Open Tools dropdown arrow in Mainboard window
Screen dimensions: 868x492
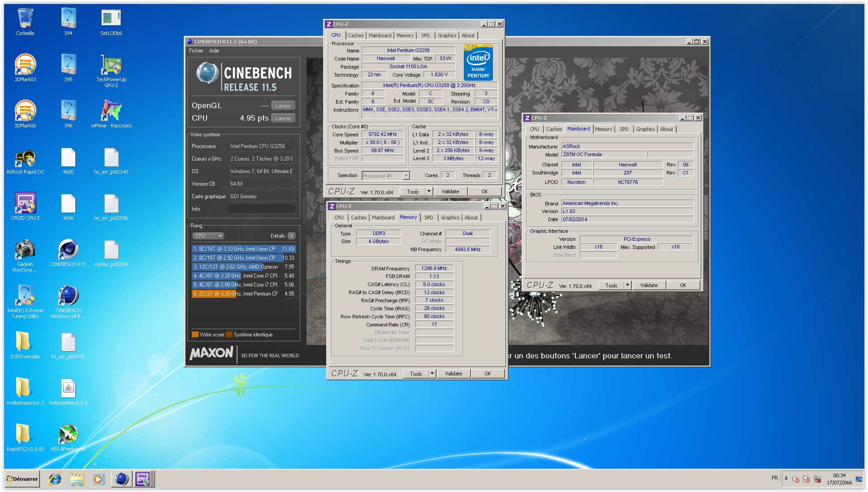(x=627, y=285)
